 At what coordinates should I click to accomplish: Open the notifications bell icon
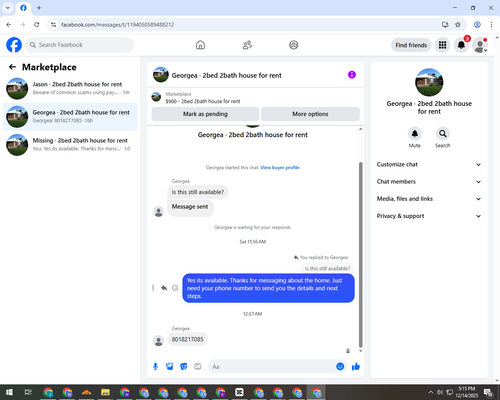[461, 45]
